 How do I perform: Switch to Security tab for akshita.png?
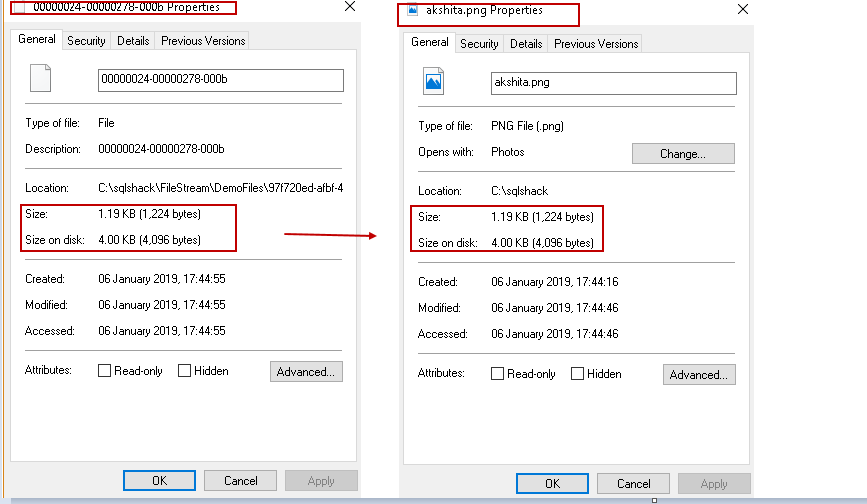[x=479, y=44]
